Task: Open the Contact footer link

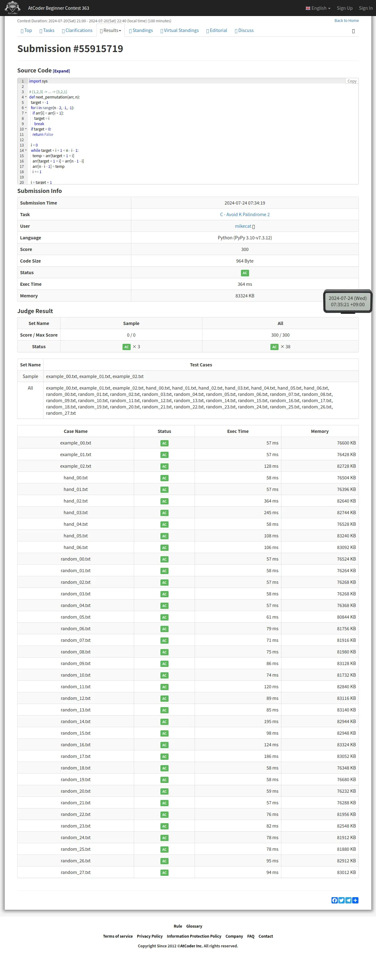Action: click(265, 936)
